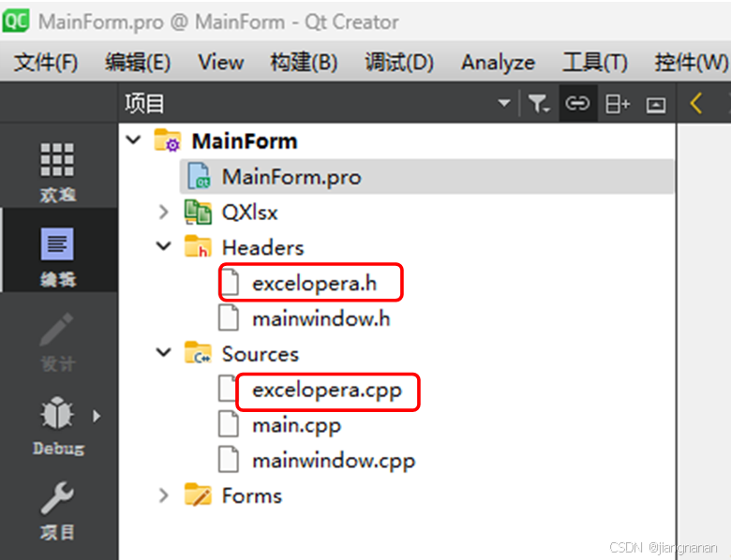Open the View menu

click(x=220, y=62)
